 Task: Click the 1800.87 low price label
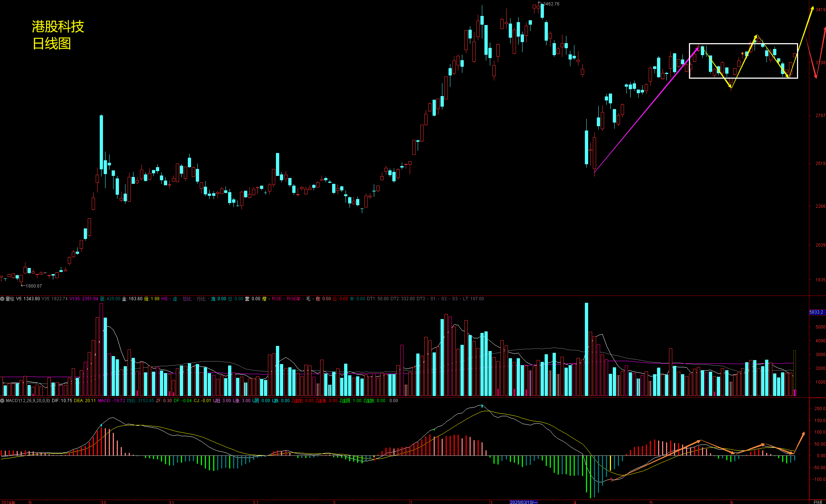click(33, 286)
